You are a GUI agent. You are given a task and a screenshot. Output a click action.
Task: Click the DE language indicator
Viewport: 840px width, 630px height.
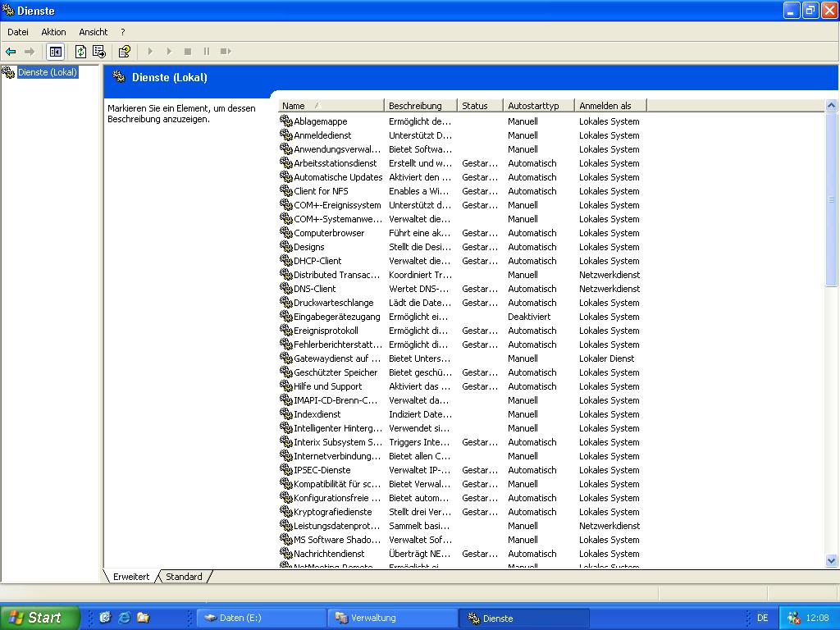point(762,618)
